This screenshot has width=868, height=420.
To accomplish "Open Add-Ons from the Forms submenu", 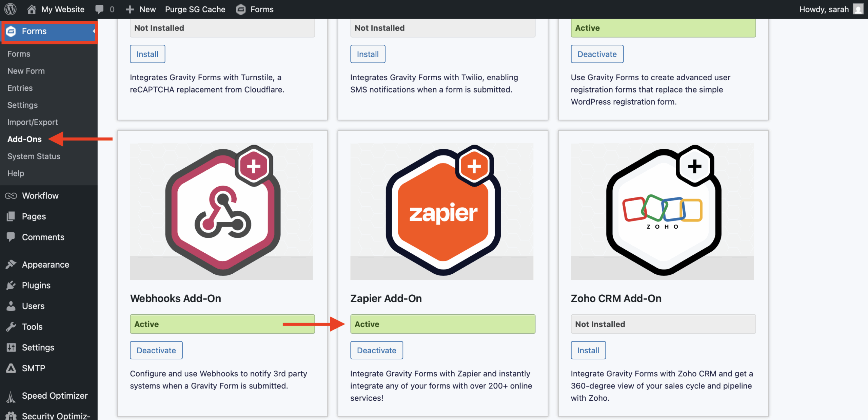I will 24,139.
